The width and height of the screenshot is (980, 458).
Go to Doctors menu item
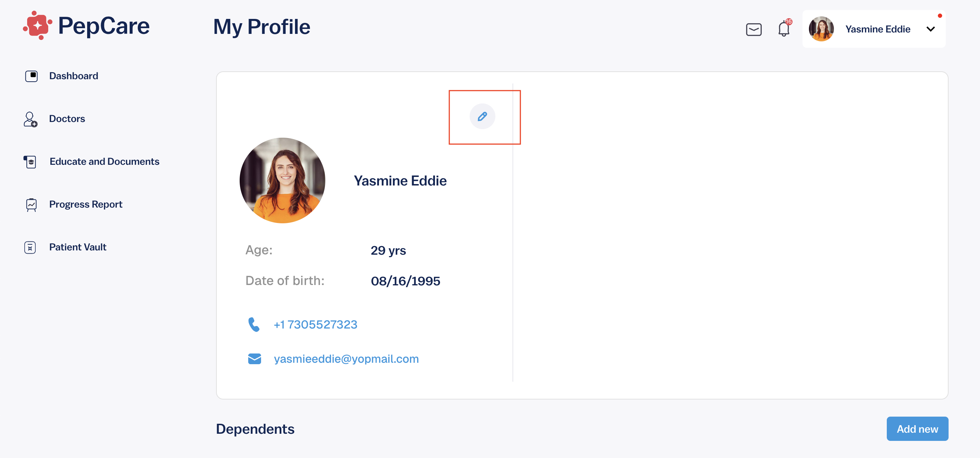click(67, 118)
